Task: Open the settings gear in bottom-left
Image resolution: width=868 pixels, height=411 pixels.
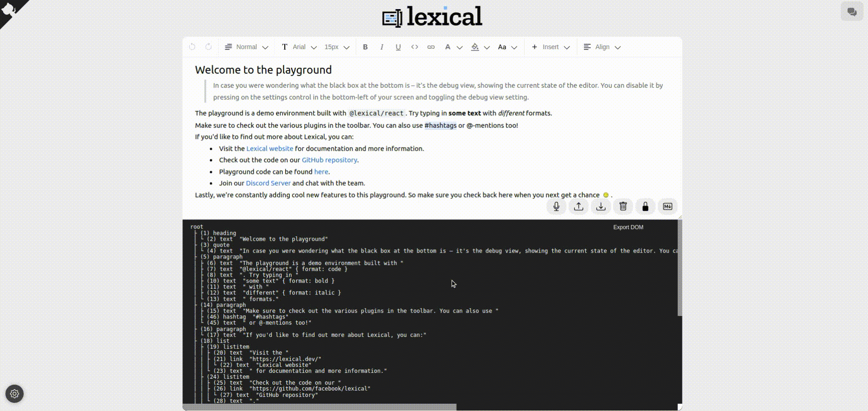Action: [14, 394]
